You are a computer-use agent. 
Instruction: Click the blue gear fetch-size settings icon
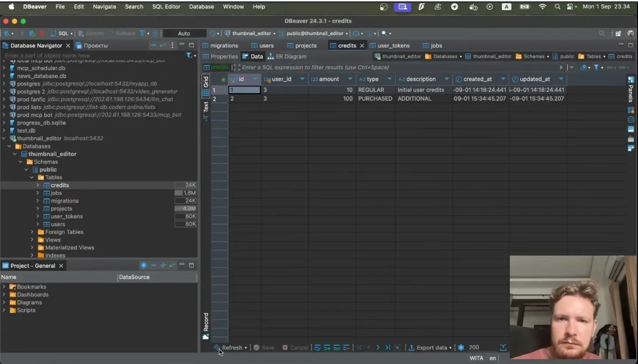(461, 348)
